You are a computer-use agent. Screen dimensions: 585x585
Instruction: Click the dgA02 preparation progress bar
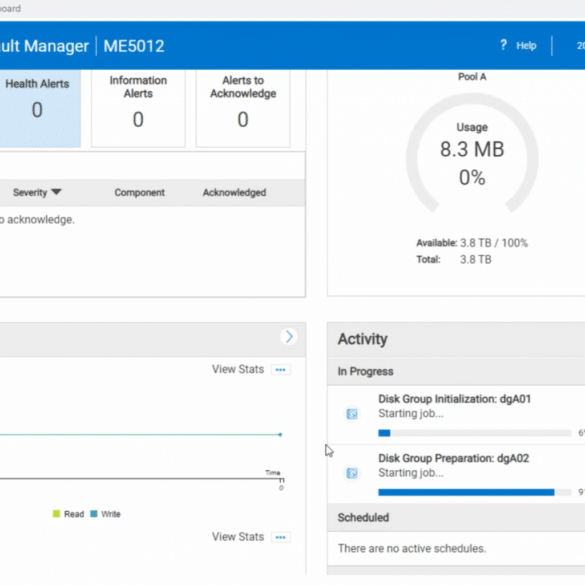pos(475,492)
